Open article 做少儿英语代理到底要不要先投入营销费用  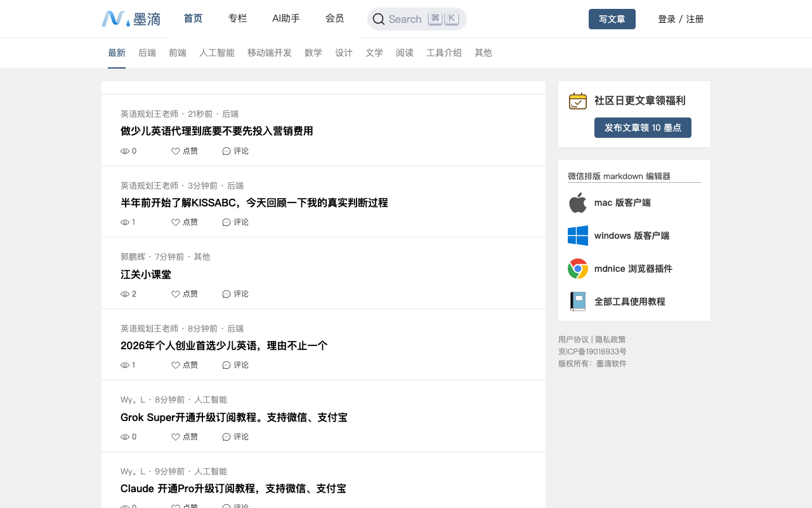point(217,131)
